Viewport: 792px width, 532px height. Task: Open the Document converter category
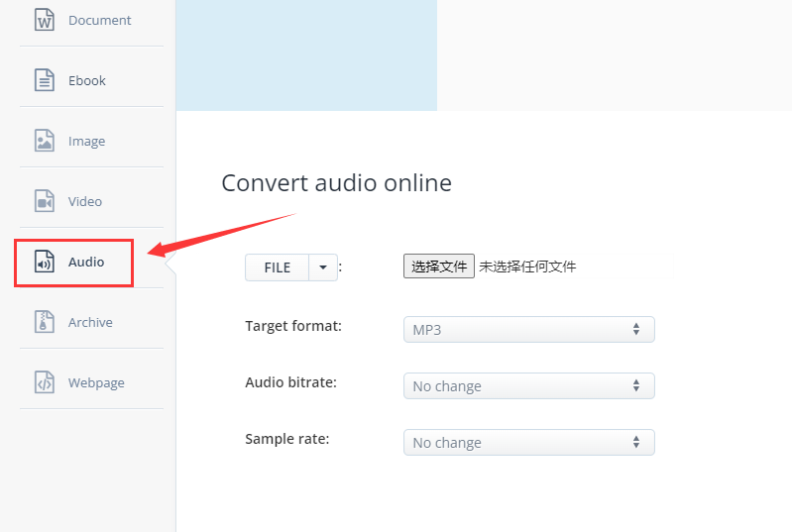point(99,20)
